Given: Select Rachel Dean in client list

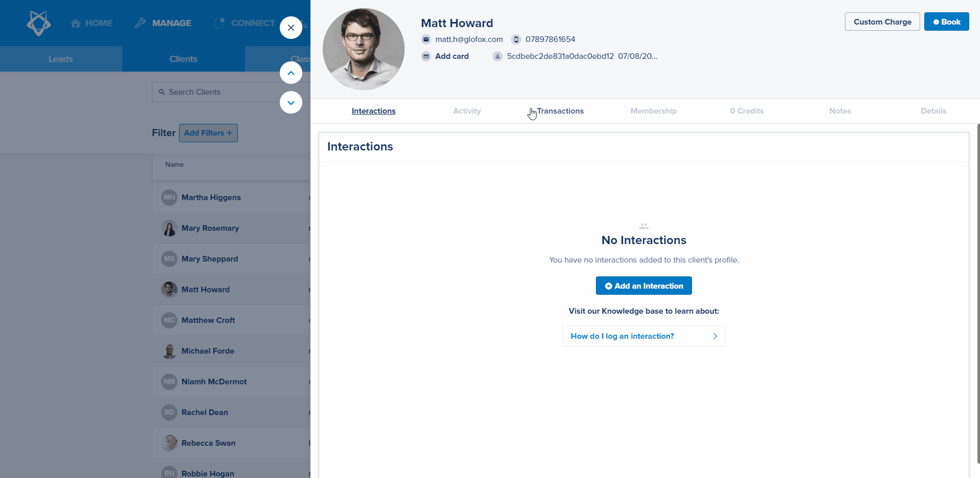Looking at the screenshot, I should coord(205,412).
